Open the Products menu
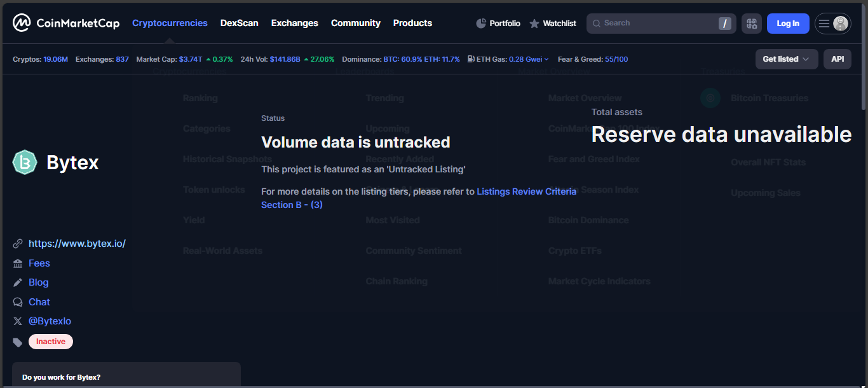 pyautogui.click(x=412, y=23)
